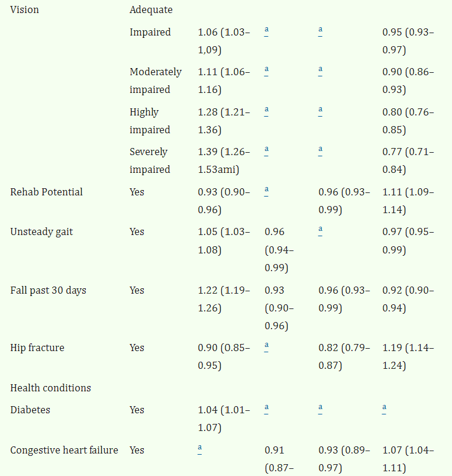Screen dimensions: 452x476
Task: Open last-column footnote in Diabetes row
Action: pyautogui.click(x=384, y=409)
